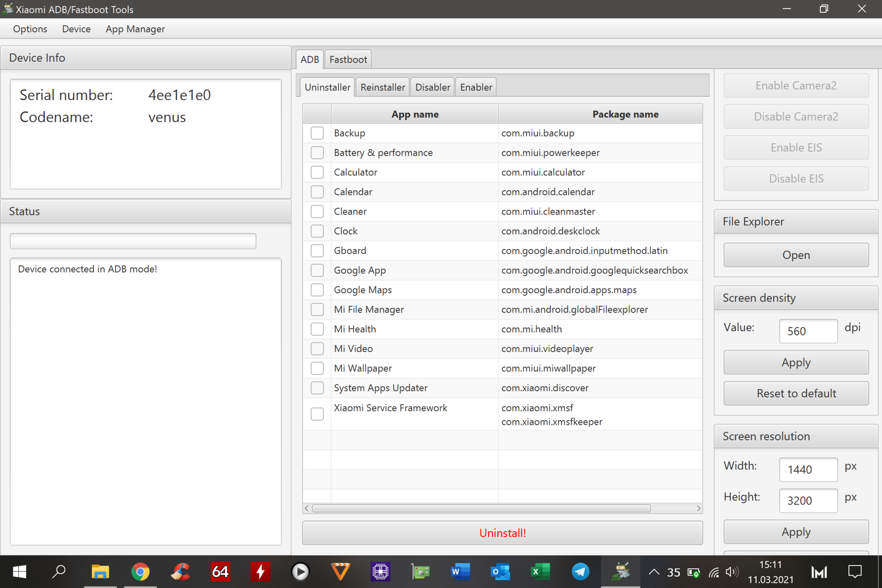Click the Width input field
The width and height of the screenshot is (882, 588).
click(808, 469)
